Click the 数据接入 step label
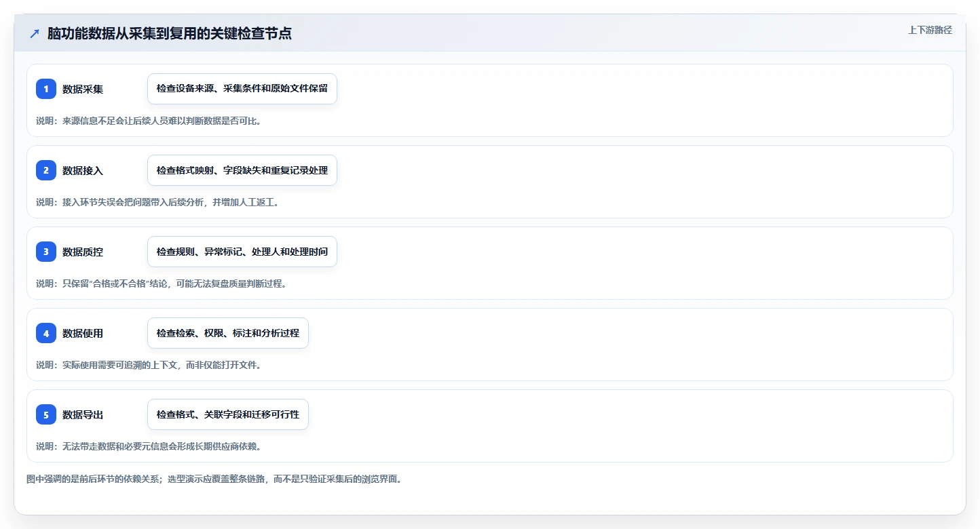The height and width of the screenshot is (529, 980). pyautogui.click(x=83, y=170)
